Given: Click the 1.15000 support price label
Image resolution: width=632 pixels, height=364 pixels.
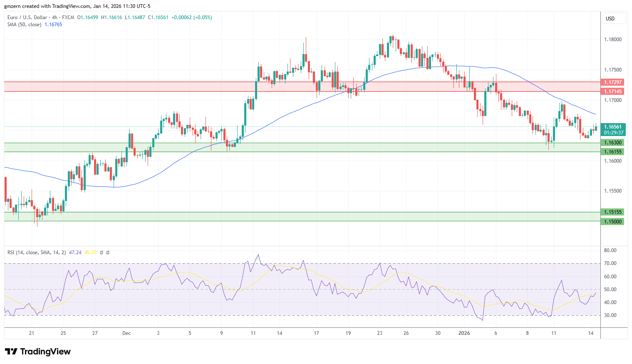Looking at the screenshot, I should tap(613, 222).
